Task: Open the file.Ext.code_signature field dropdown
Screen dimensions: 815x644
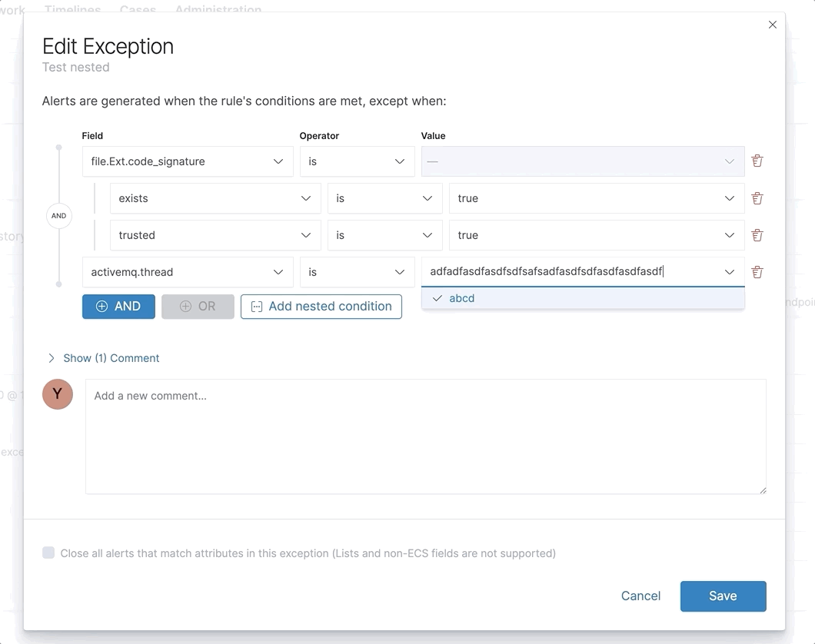Action: [x=187, y=161]
